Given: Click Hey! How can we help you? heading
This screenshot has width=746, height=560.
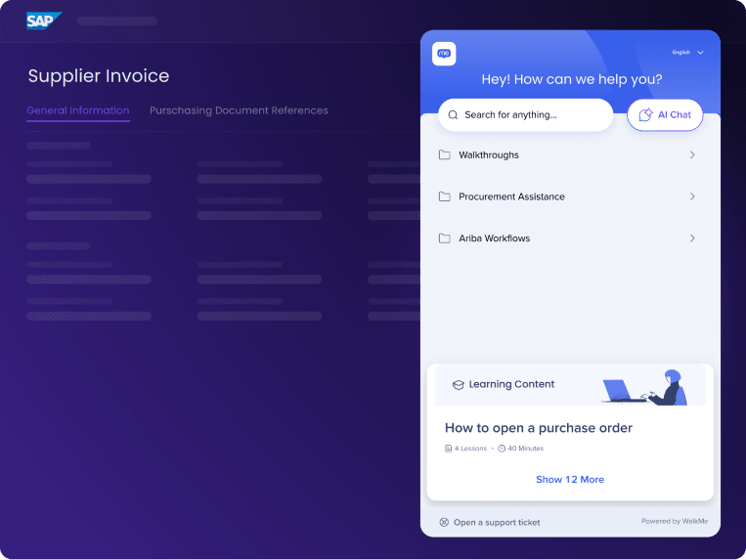Looking at the screenshot, I should 571,79.
